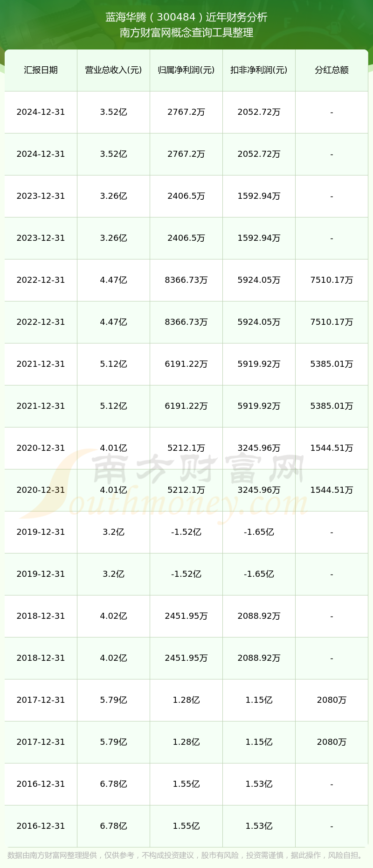Select the 分红总额 column header
This screenshot has height=868, width=373.
coord(332,70)
